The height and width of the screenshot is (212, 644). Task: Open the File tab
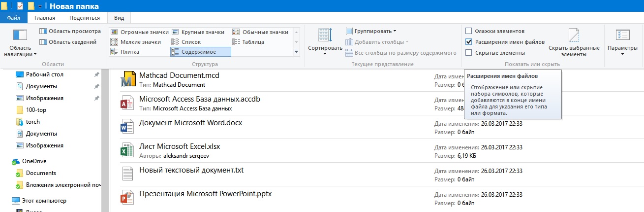coord(14,18)
